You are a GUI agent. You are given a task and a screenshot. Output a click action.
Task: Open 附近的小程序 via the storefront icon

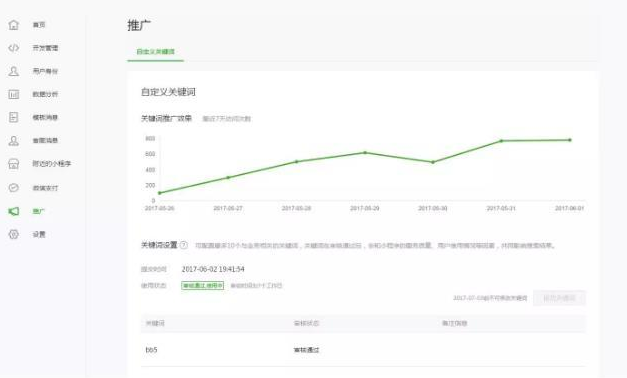14,164
